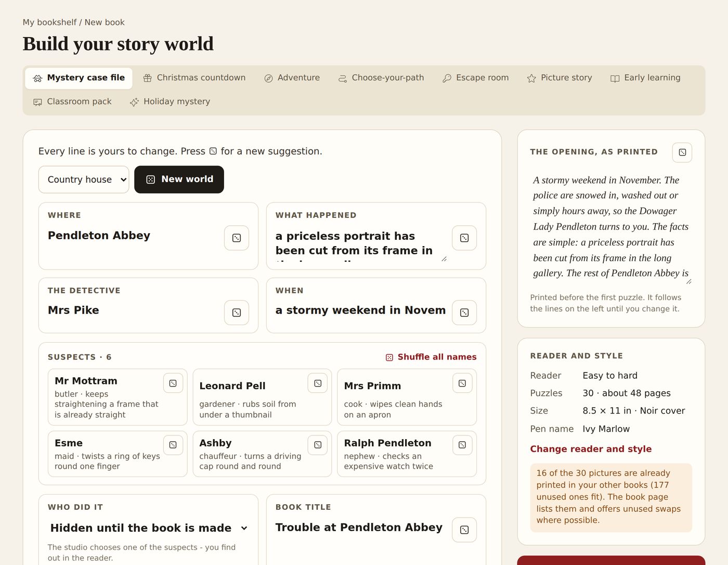Edit the detective name Mrs Pike
The image size is (728, 565).
tap(134, 311)
